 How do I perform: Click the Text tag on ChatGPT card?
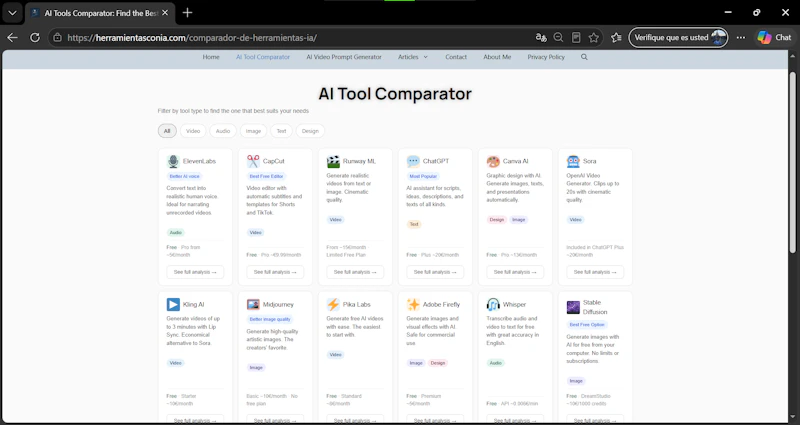coord(414,224)
